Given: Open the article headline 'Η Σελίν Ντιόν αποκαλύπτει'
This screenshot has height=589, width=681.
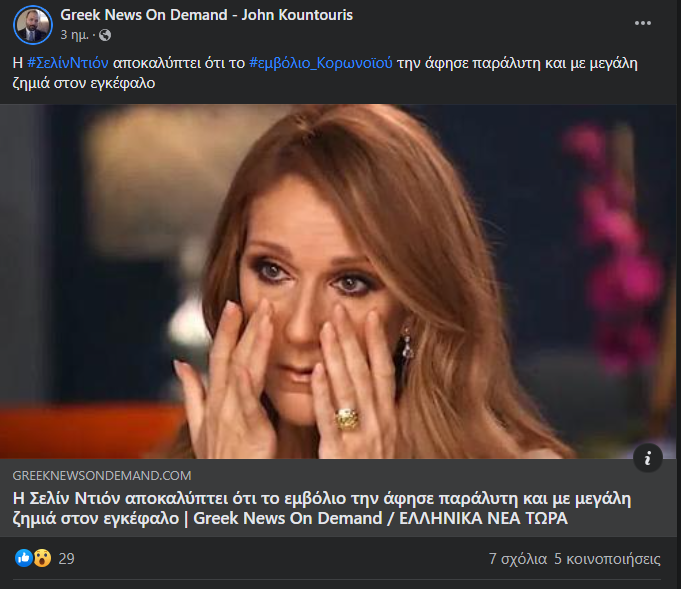Looking at the screenshot, I should 321,508.
